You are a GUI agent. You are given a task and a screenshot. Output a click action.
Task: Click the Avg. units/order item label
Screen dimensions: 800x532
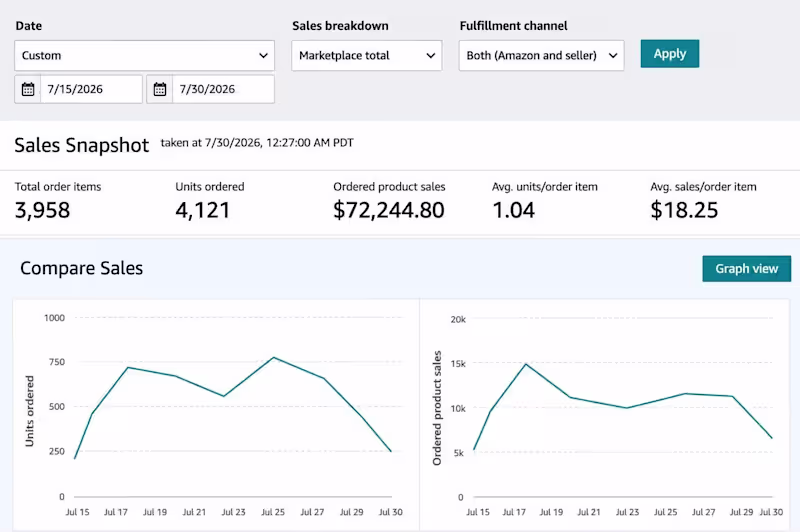pos(545,187)
